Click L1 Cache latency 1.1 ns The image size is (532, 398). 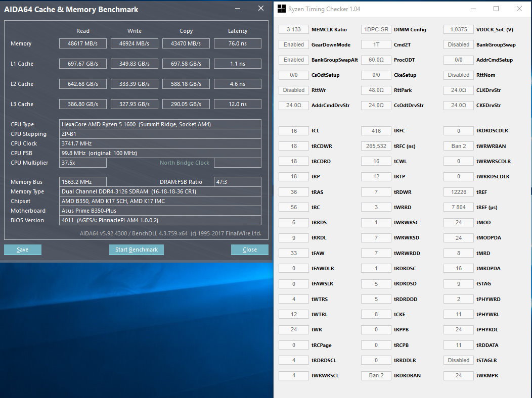[238, 64]
